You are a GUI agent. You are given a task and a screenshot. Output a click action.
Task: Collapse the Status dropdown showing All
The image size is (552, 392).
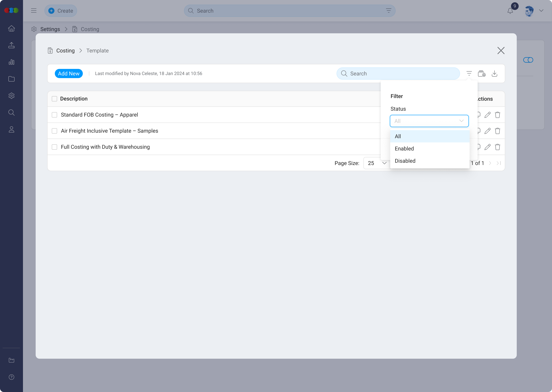tap(429, 121)
